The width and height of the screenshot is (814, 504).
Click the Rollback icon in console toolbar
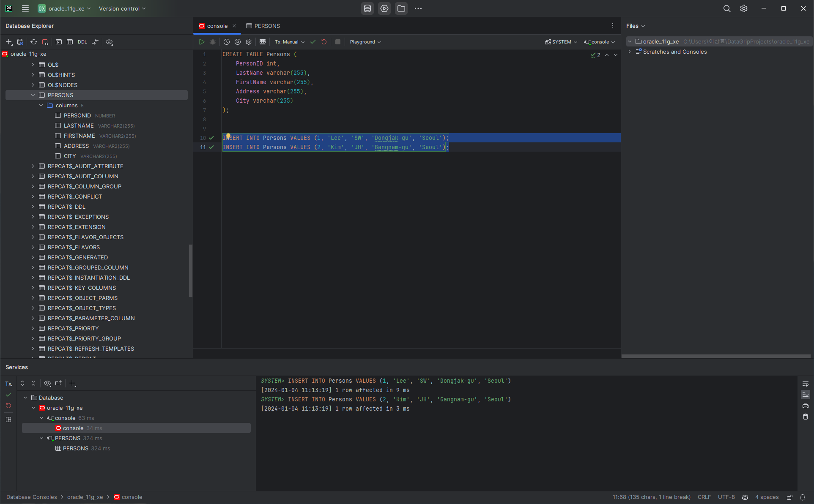click(x=324, y=42)
